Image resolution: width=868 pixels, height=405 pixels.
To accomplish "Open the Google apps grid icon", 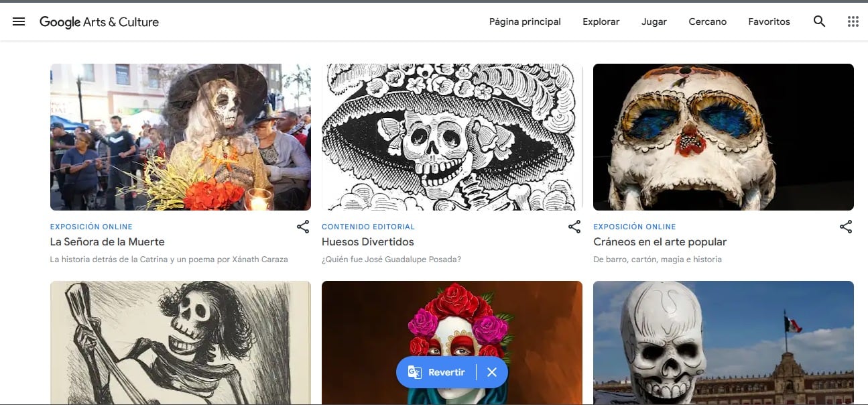I will click(853, 21).
